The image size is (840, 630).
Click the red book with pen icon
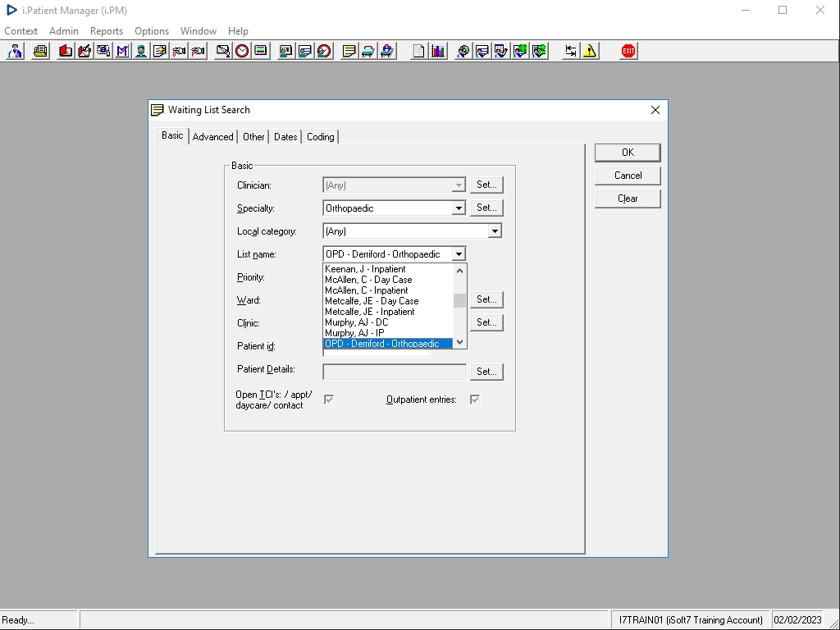coord(84,51)
